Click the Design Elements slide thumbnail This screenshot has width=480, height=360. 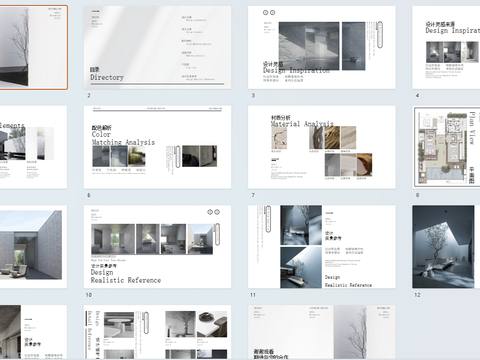[x=33, y=147]
